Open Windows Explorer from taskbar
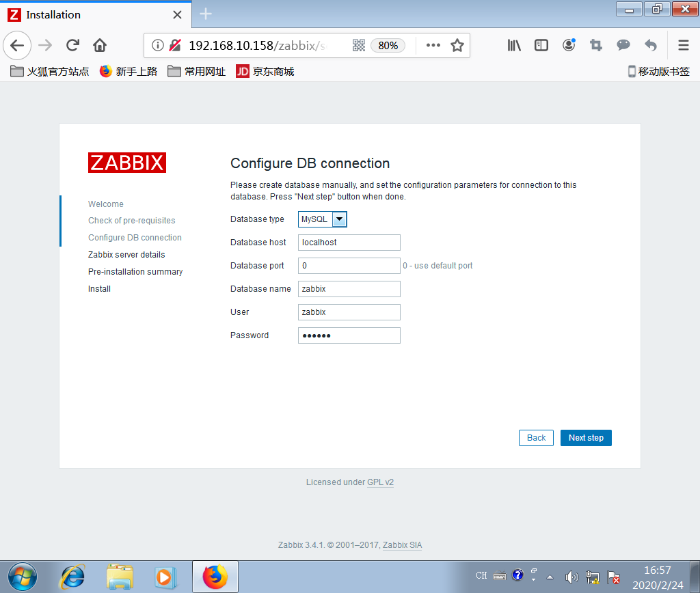Viewport: 700px width, 593px height. pyautogui.click(x=119, y=577)
